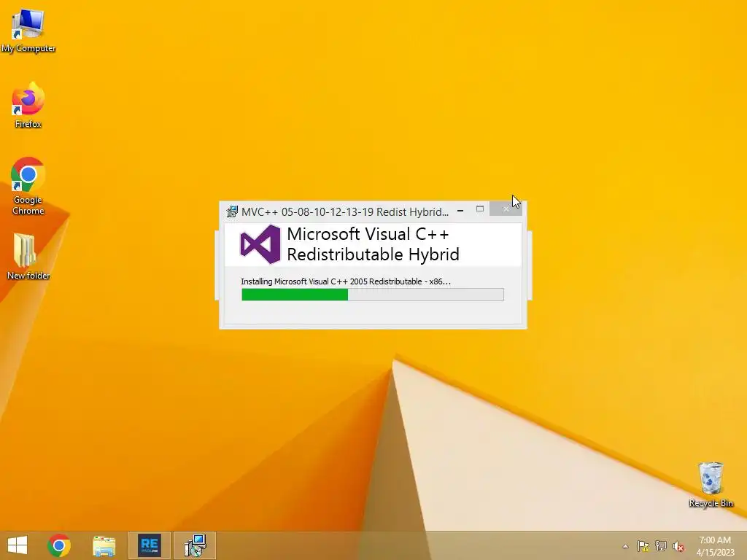Click the 'Microsoft Visual C++ Redistributable Hybrid' heading
The height and width of the screenshot is (560, 747).
(373, 244)
